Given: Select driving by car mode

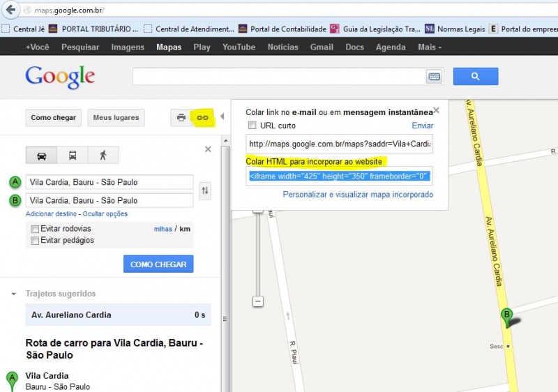Looking at the screenshot, I should pyautogui.click(x=42, y=156).
